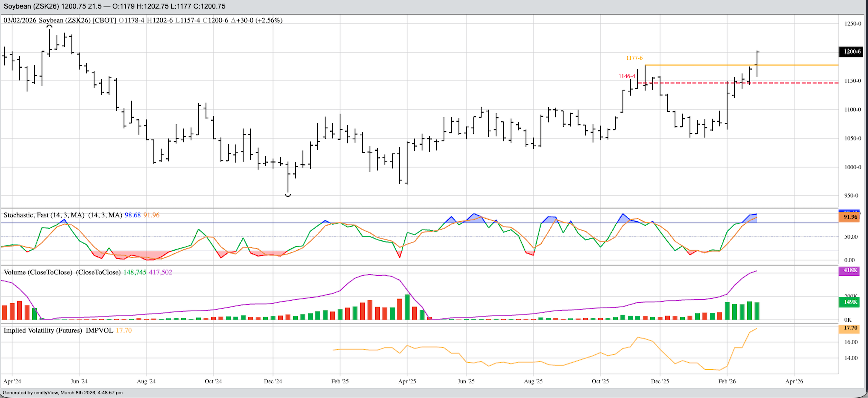The image size is (868, 398).
Task: Click the orange 91.96 stochastic badge
Action: 850,217
